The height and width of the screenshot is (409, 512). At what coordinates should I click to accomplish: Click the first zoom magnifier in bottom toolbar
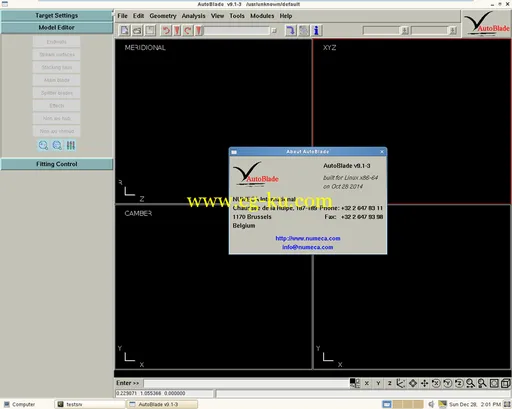pos(470,383)
